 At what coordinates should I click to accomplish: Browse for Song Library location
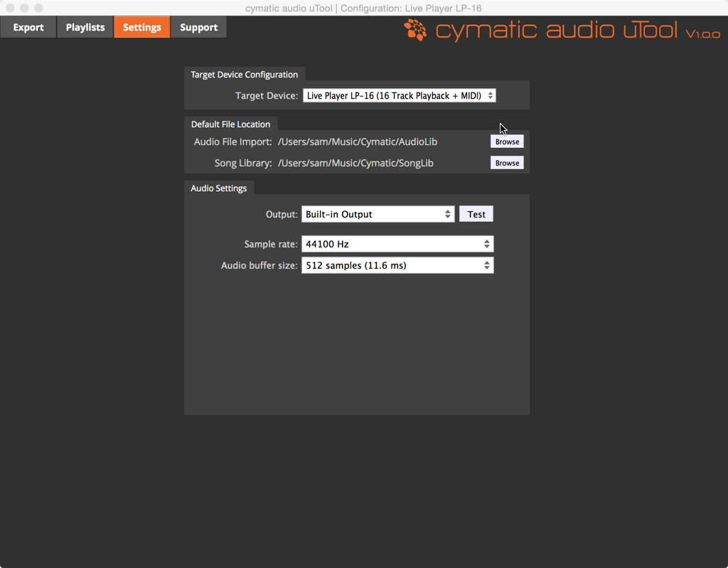coord(507,163)
